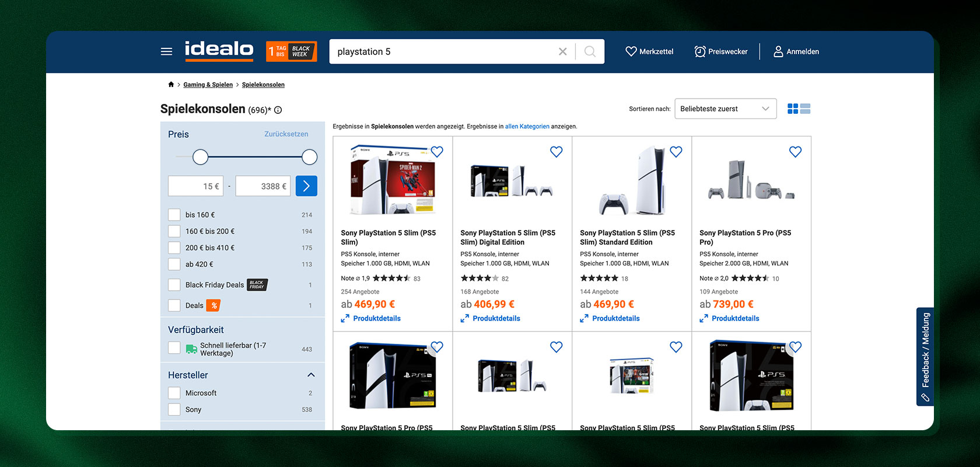Check the Microsoft manufacturer filter
This screenshot has height=467, width=980.
(x=174, y=393)
